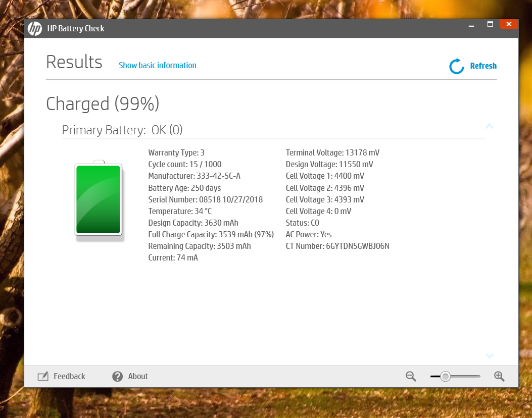Click the zoom in magnifier icon
The width and height of the screenshot is (532, 418).
coord(499,376)
